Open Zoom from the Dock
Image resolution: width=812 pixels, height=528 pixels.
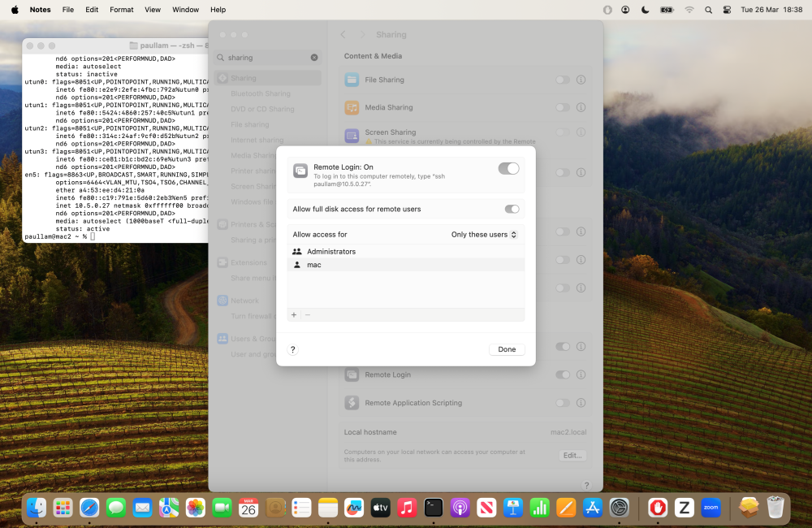710,507
